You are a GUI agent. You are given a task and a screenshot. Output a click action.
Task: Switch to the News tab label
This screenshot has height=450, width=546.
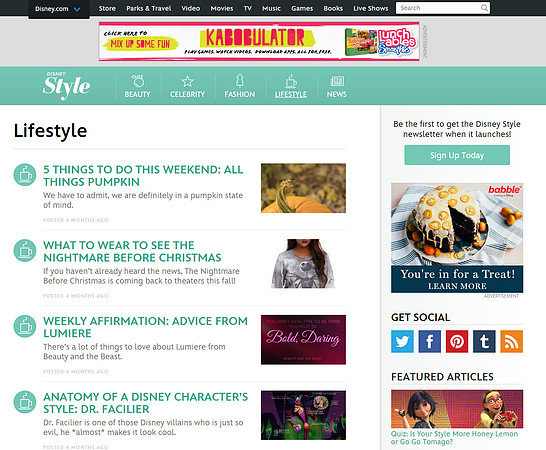(337, 94)
